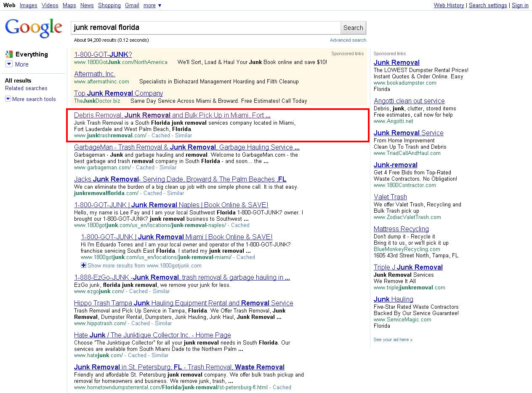Open Valet Trash ad

click(390, 197)
